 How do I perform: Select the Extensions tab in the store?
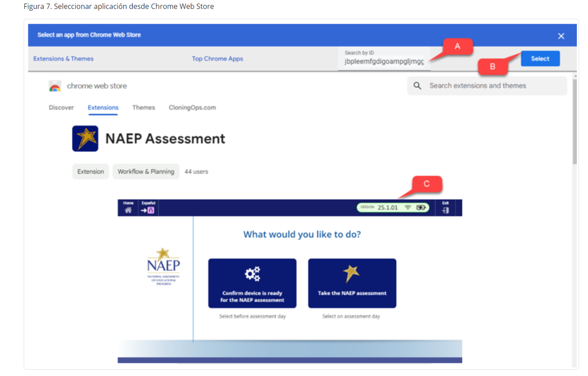pos(103,108)
